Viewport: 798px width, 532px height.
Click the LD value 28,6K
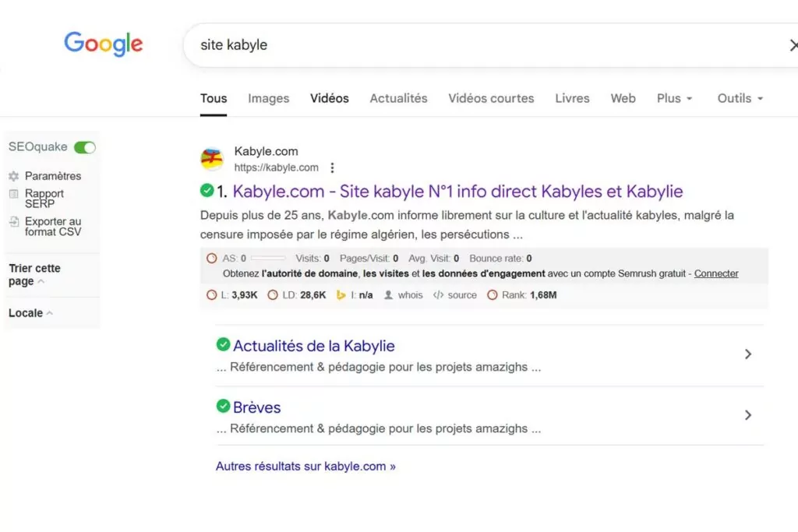pyautogui.click(x=313, y=295)
